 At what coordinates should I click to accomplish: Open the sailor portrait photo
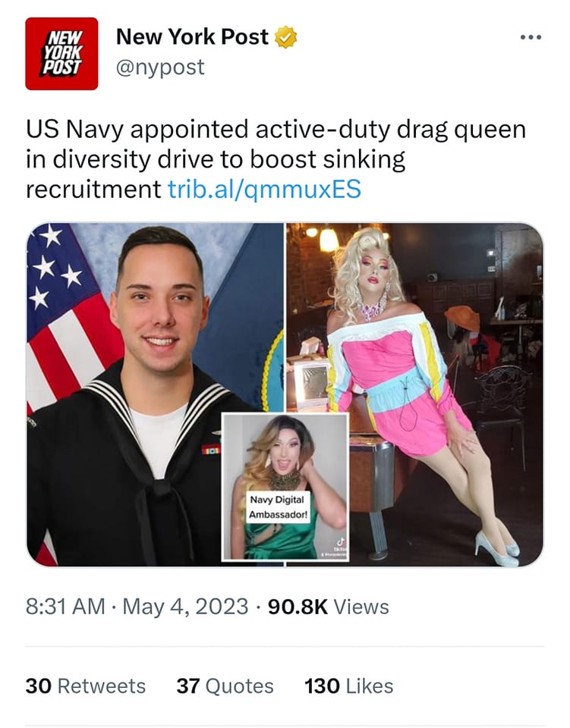click(155, 394)
